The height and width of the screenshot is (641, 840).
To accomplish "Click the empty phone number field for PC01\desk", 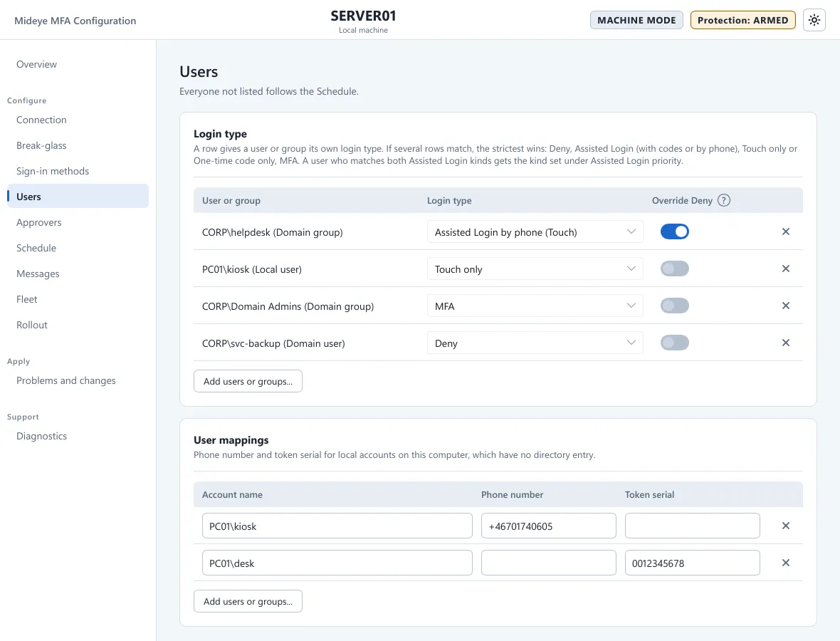I will click(x=549, y=563).
